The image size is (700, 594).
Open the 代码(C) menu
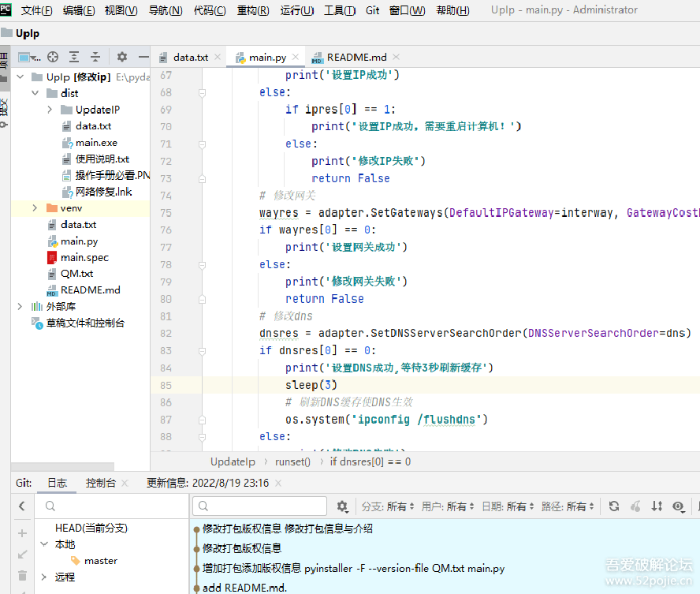210,10
